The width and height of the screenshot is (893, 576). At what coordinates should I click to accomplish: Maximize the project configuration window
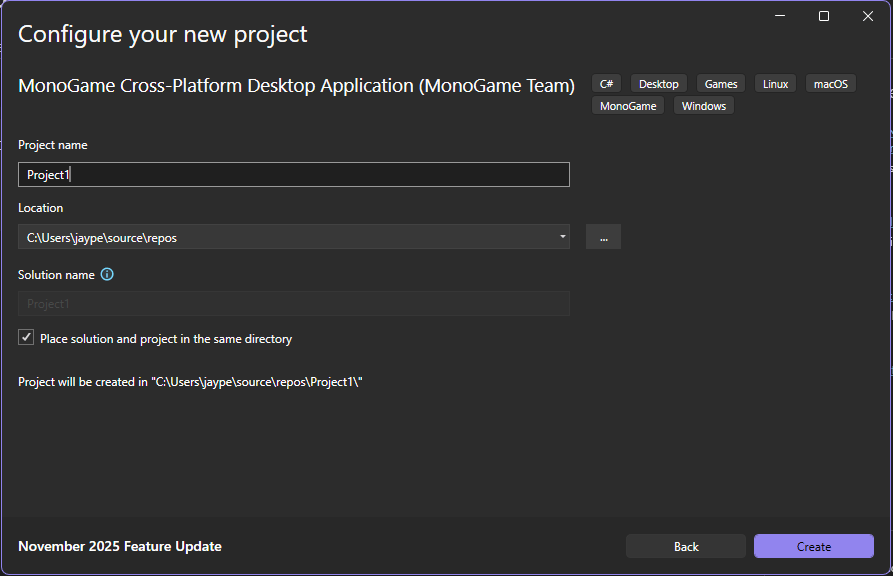pos(823,16)
